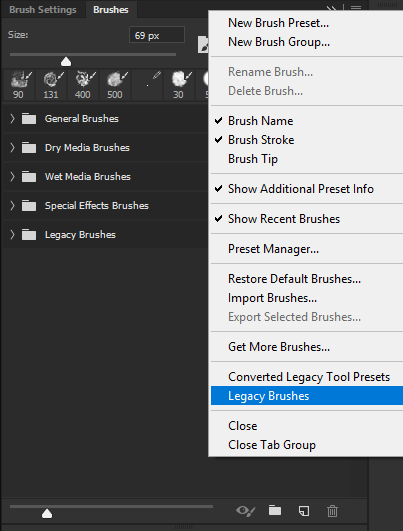Click the trash delete brush icon
This screenshot has height=531, width=403.
point(332,510)
